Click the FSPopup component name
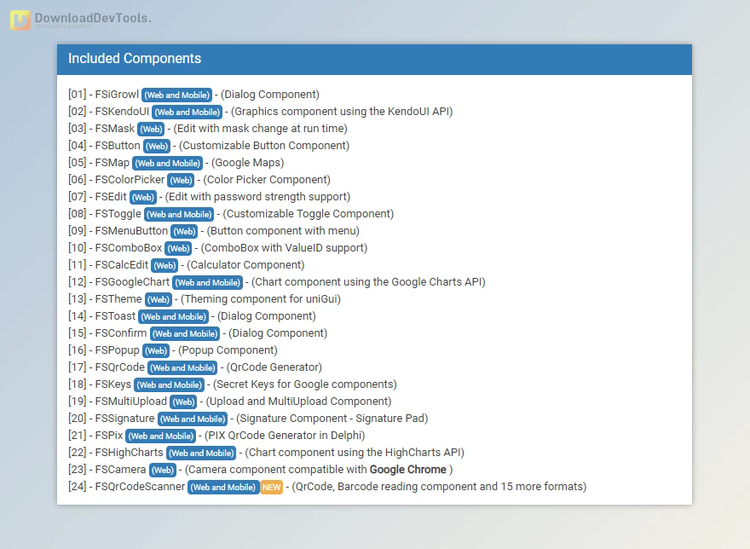 (117, 350)
